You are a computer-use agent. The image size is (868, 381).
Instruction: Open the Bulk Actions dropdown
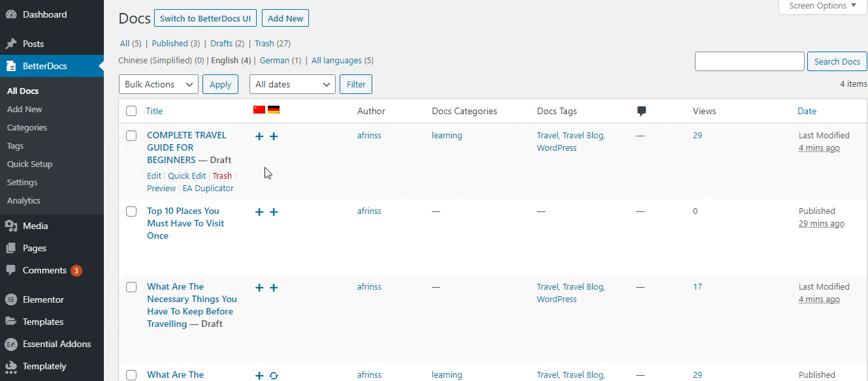click(158, 84)
